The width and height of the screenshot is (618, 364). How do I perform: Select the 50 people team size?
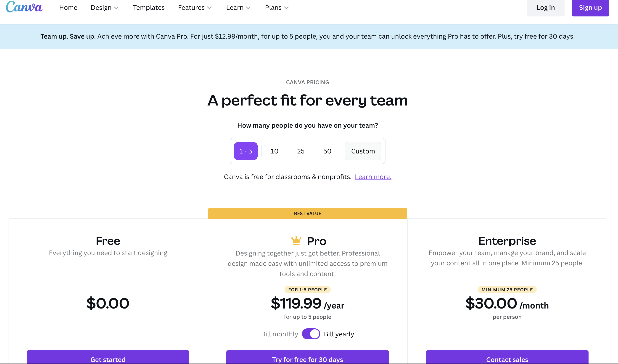pos(327,151)
